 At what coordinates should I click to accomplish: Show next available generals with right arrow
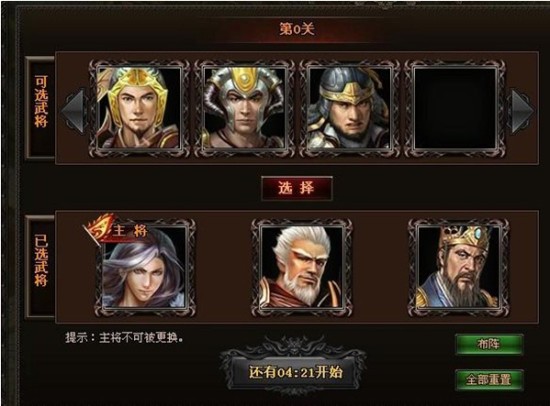click(x=522, y=112)
